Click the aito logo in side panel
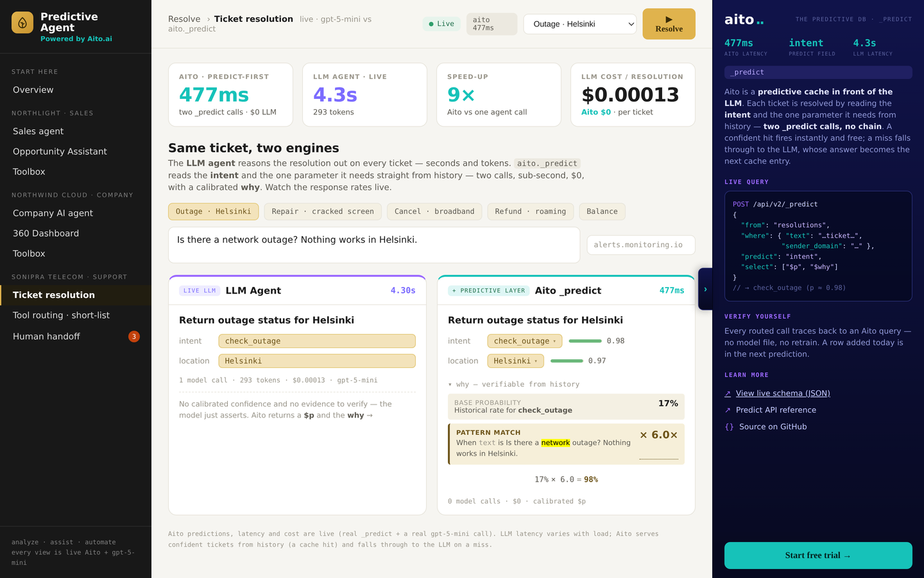 [x=744, y=20]
